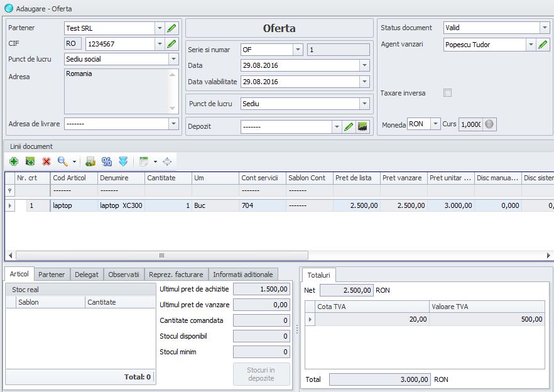Click the edit pencil beside the CIF field
This screenshot has width=554, height=392.
click(171, 44)
